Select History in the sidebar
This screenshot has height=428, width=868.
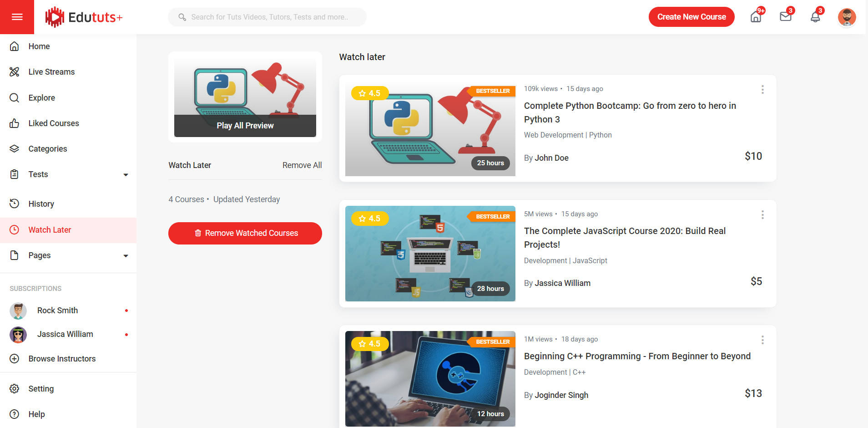tap(41, 204)
